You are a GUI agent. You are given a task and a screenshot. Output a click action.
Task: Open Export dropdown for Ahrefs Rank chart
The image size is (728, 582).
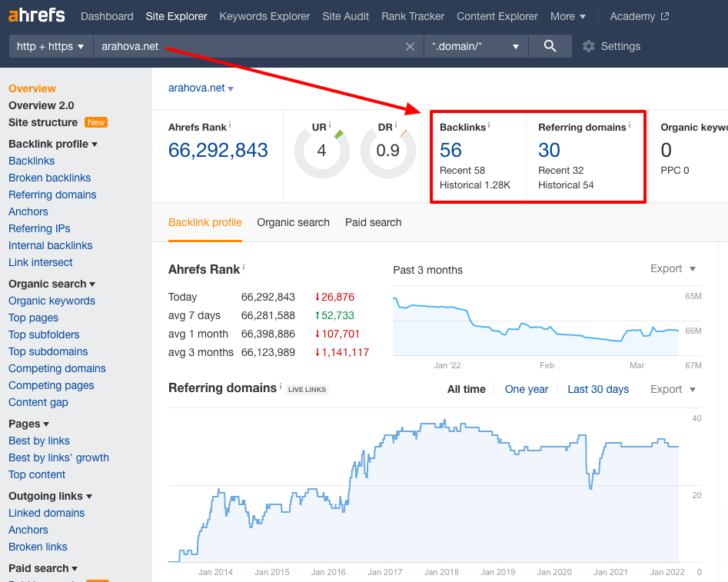pos(673,268)
